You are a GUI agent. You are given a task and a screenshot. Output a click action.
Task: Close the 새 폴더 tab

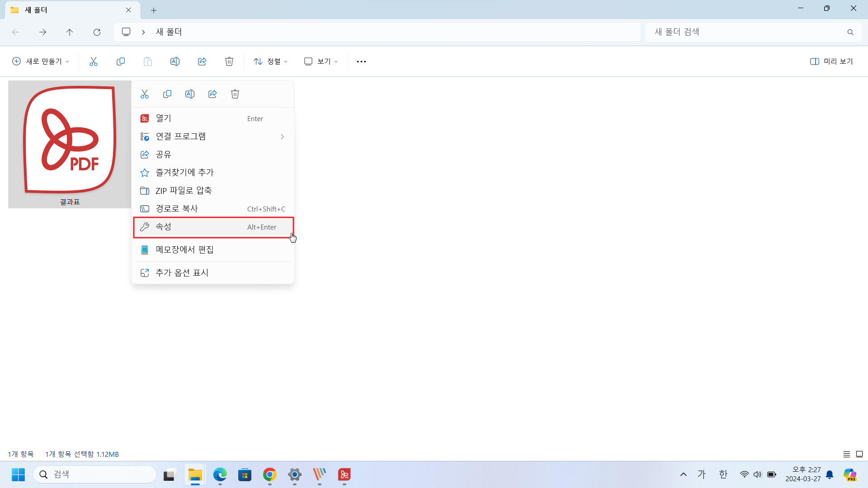[x=128, y=10]
